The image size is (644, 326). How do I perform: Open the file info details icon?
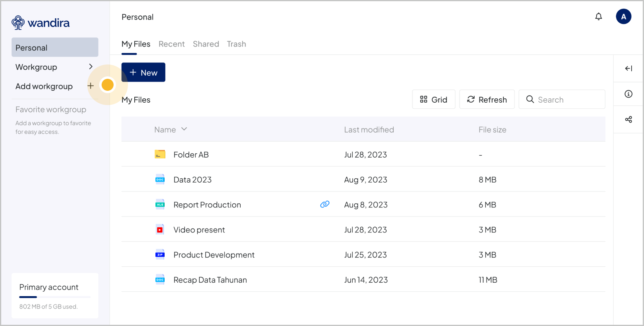click(x=628, y=94)
